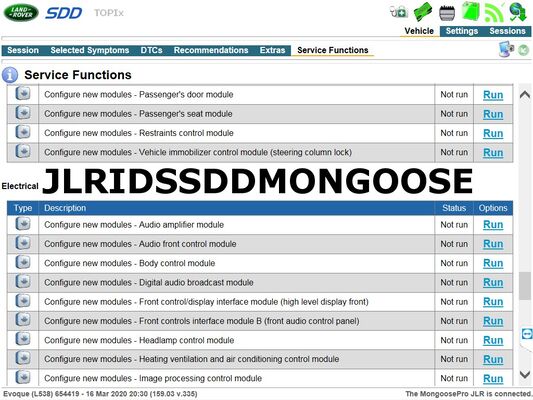Run Heating ventilation air conditioning module configuration

pos(493,359)
